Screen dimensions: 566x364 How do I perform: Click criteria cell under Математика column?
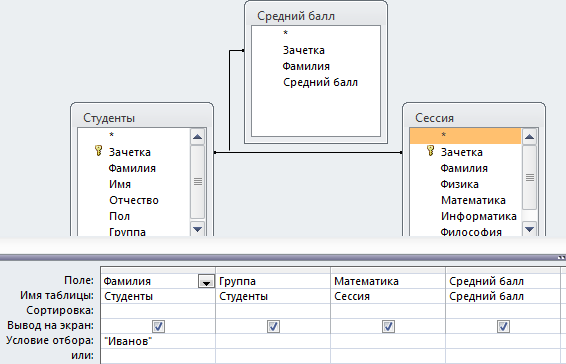click(x=388, y=341)
